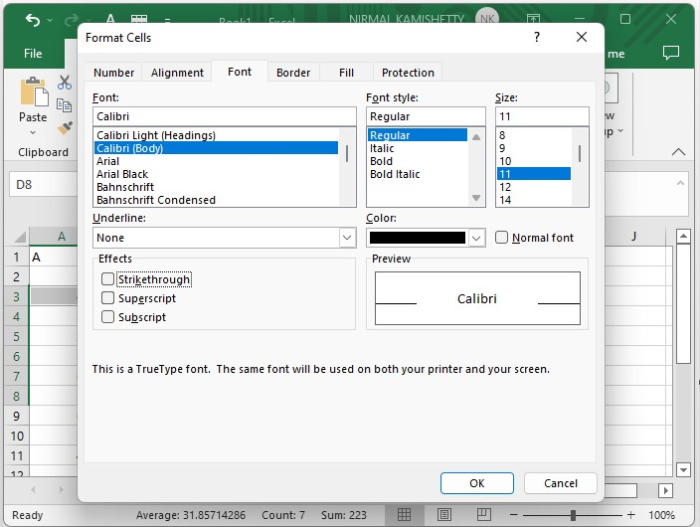Expand the formula bar with the chevron
Viewport: 700px width, 527px height.
(x=680, y=183)
